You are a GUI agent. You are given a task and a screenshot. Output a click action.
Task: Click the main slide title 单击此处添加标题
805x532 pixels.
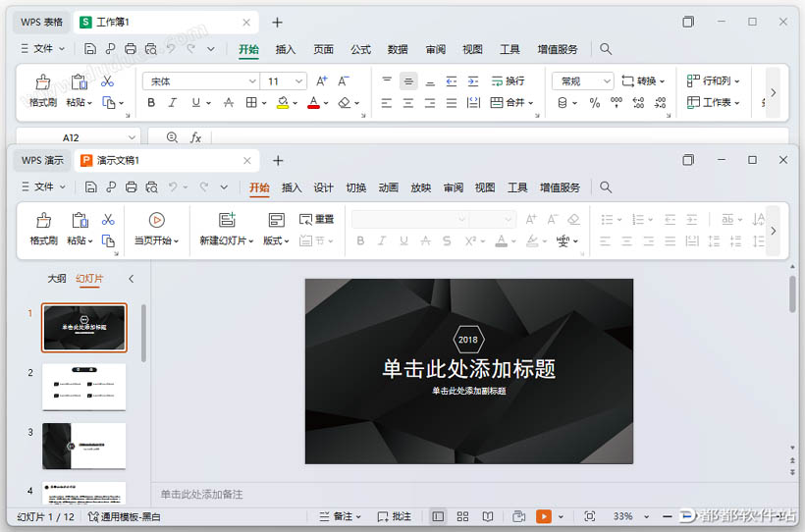pos(468,369)
